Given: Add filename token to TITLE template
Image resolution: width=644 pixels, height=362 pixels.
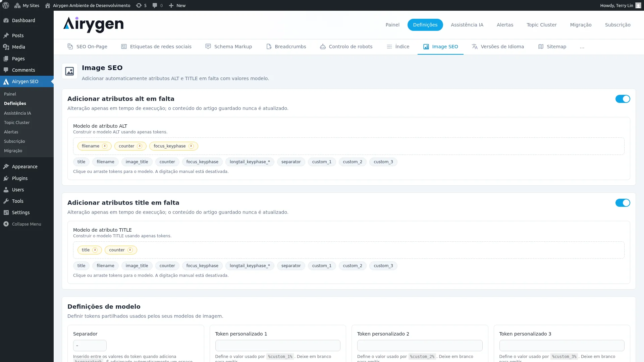Looking at the screenshot, I should [105, 266].
